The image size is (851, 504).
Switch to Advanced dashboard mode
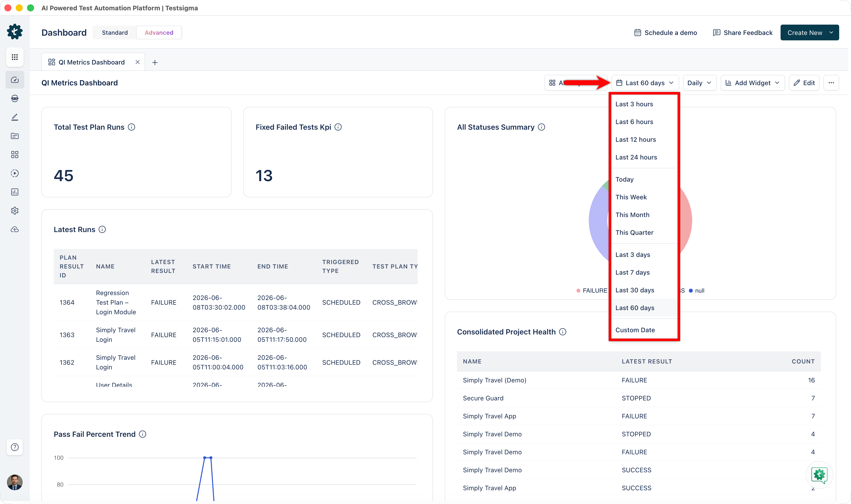coord(159,32)
